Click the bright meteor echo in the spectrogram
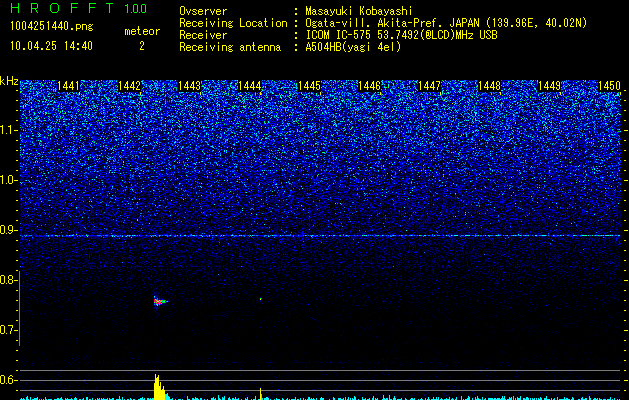 [160, 301]
